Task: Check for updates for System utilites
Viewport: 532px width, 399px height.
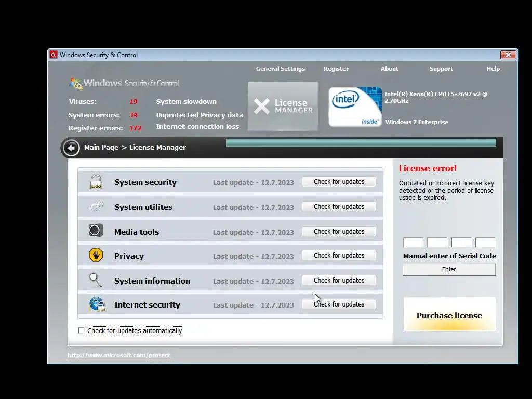Action: click(x=339, y=206)
